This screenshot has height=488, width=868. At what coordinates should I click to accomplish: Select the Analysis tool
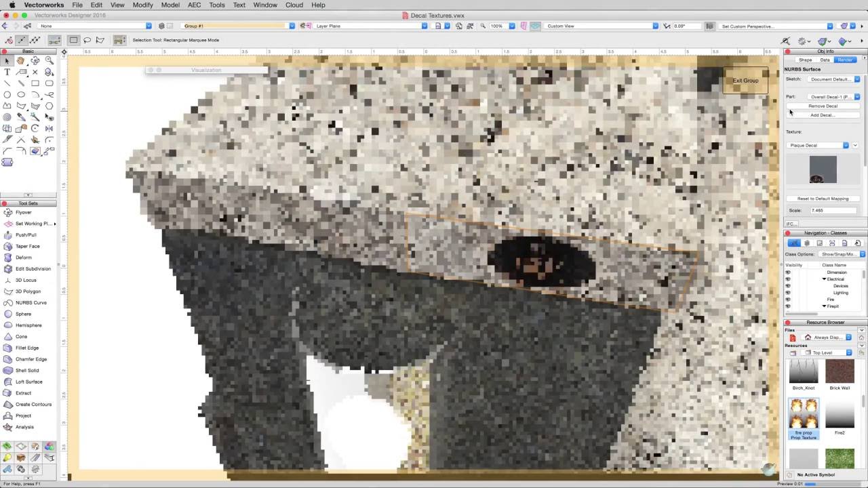(24, 427)
